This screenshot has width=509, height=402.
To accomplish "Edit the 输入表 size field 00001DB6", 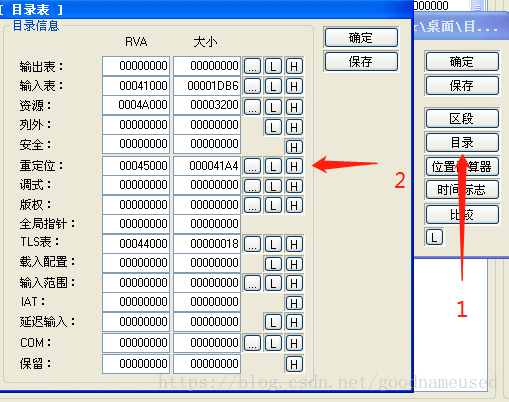I will 207,86.
